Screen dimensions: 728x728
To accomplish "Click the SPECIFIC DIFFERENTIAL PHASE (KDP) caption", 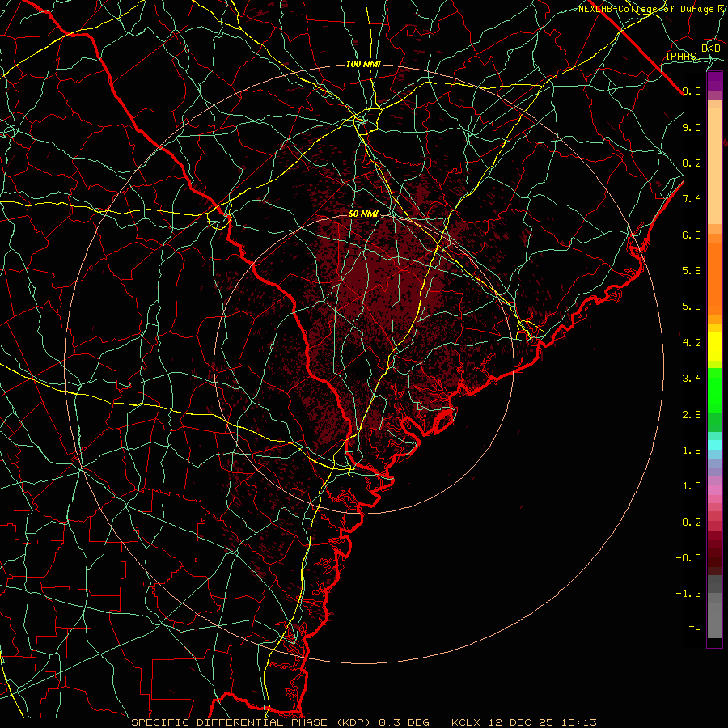I will [252, 722].
